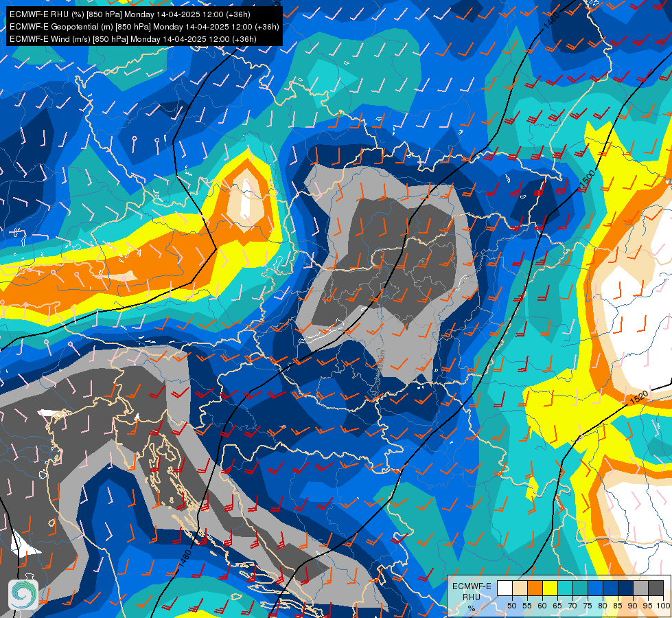672x618 pixels.
Task: Click the legend tick value 65
Action: 557,606
